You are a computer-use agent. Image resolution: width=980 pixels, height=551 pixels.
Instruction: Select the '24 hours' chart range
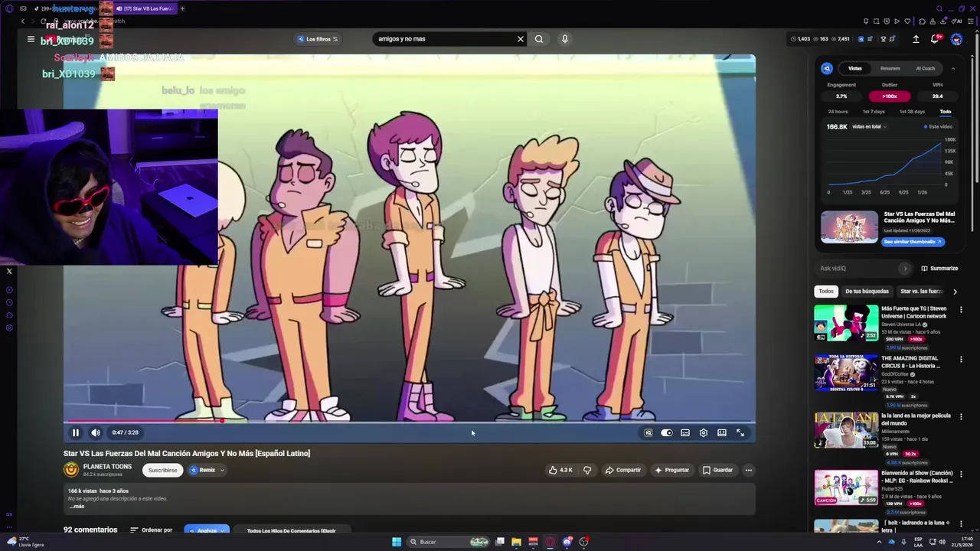[838, 112]
